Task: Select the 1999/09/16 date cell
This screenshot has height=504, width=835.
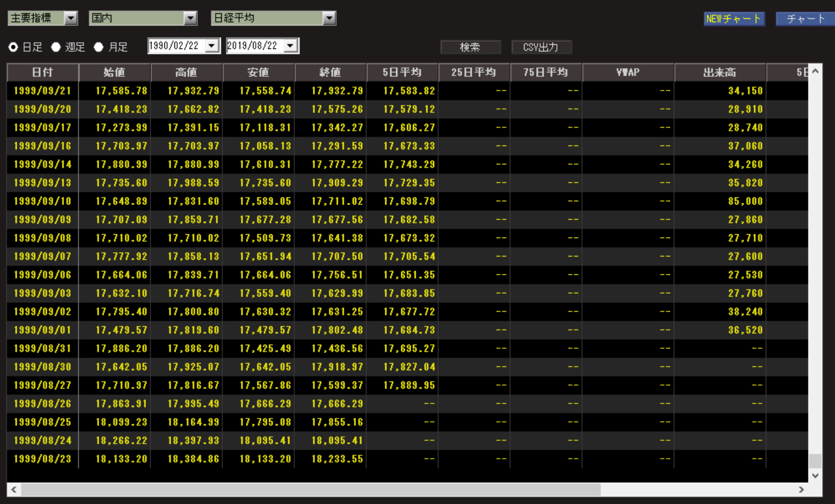Action: click(42, 146)
